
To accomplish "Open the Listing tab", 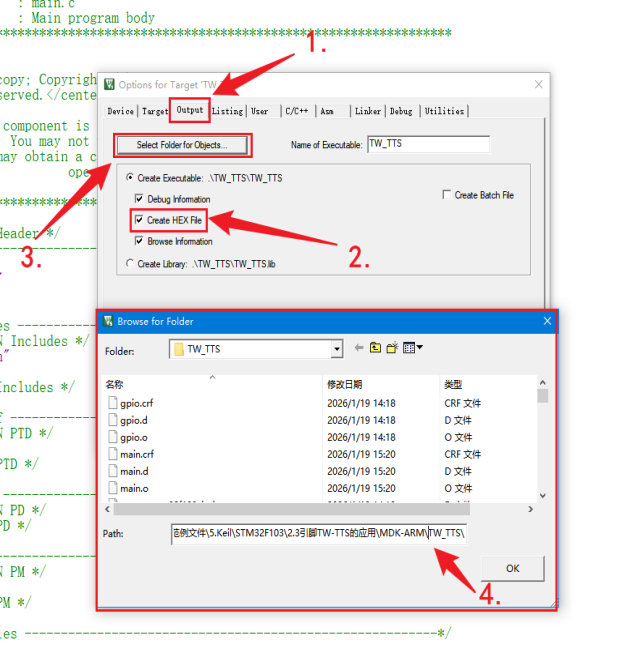I will click(x=227, y=111).
